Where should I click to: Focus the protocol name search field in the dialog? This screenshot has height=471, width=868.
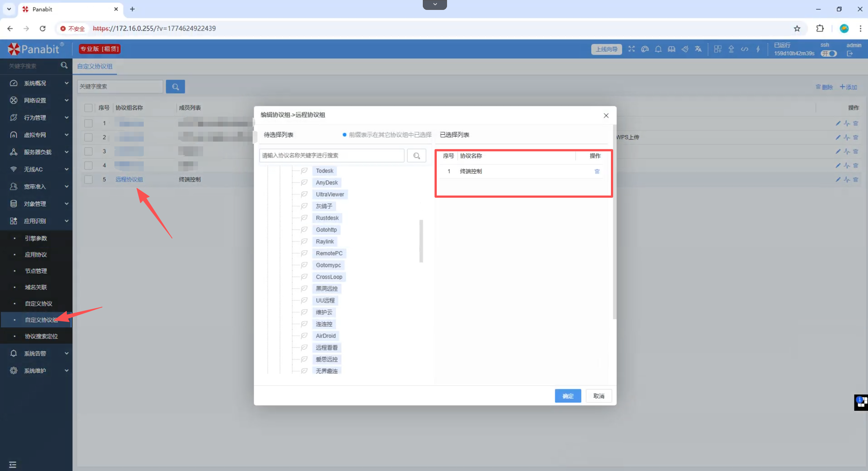pos(332,156)
